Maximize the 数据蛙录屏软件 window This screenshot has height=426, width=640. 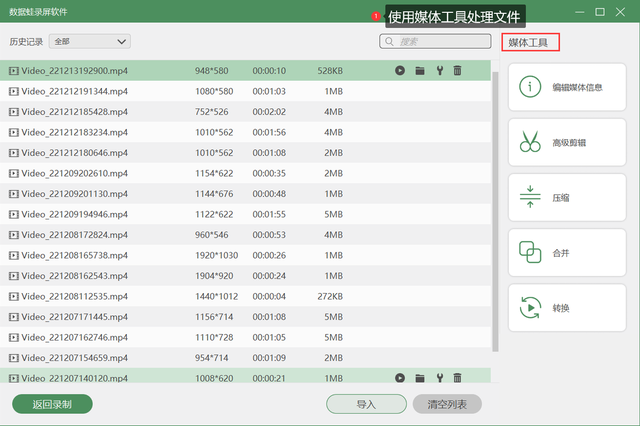point(600,12)
